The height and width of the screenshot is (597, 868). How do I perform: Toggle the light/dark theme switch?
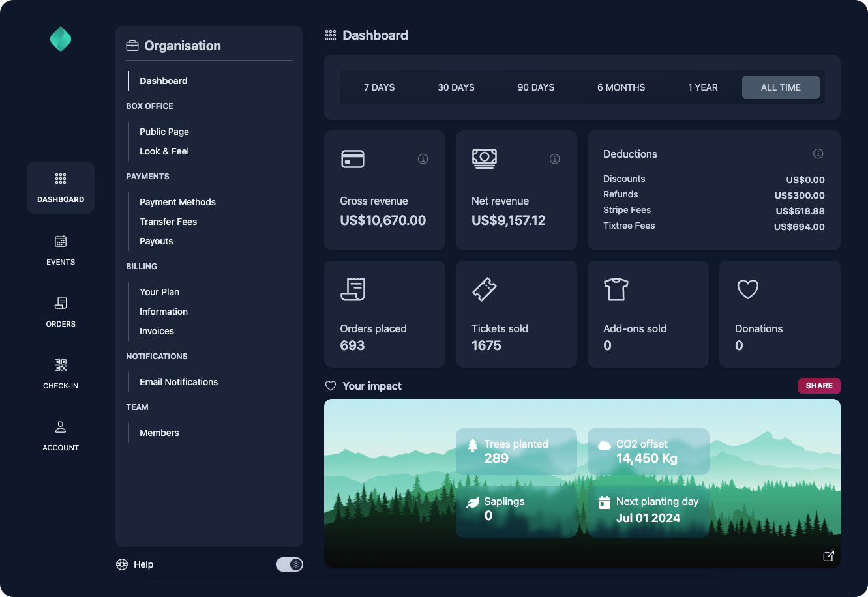tap(290, 564)
